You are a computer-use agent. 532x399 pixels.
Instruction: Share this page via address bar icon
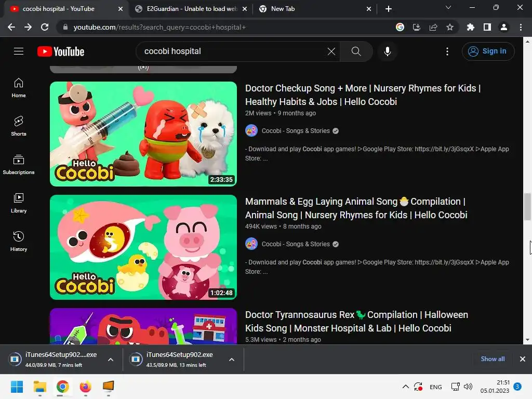tap(433, 27)
